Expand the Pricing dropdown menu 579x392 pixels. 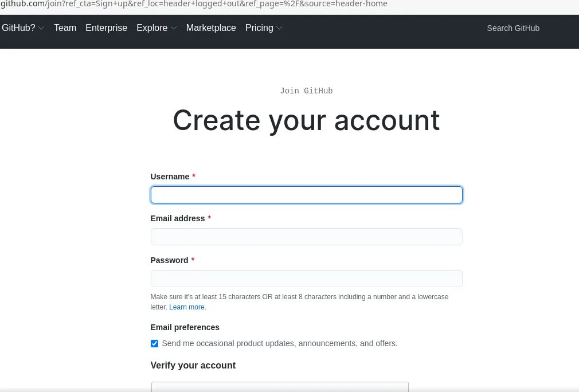point(264,28)
